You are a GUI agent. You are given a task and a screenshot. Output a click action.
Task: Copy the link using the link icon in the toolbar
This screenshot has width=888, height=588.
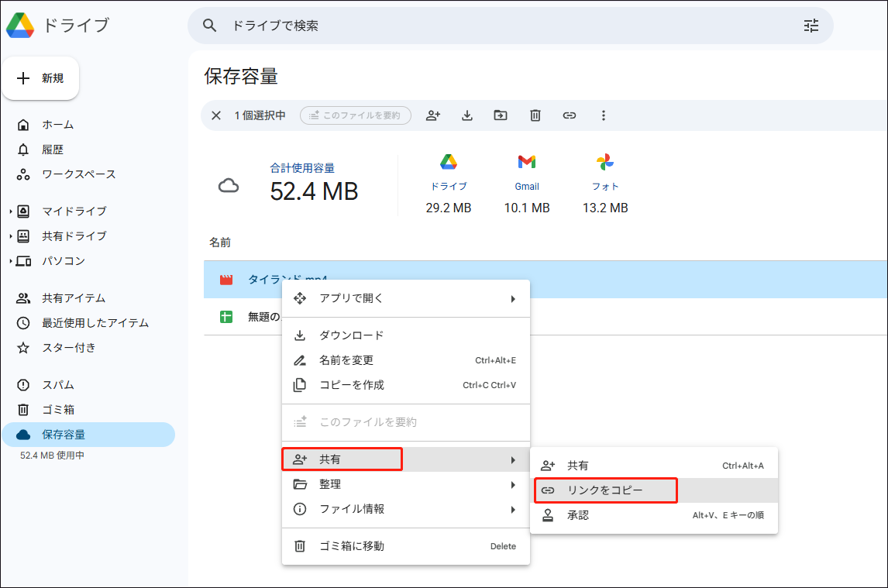tap(570, 115)
